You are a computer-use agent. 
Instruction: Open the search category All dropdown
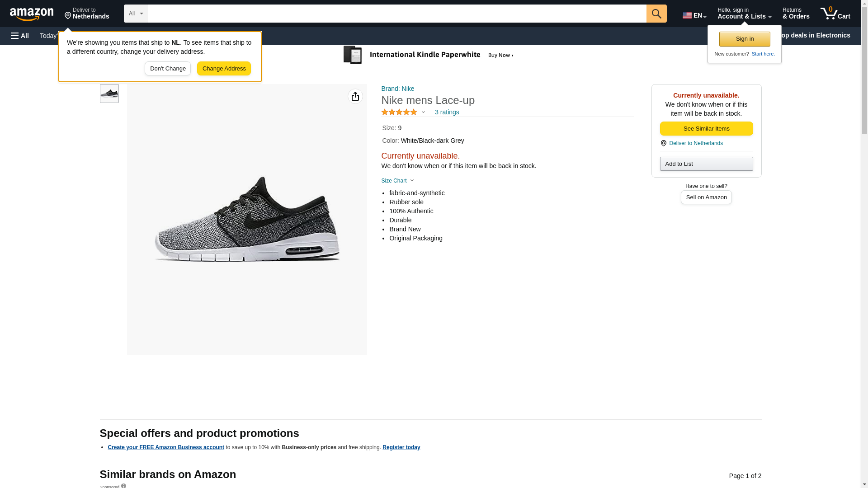pos(135,14)
